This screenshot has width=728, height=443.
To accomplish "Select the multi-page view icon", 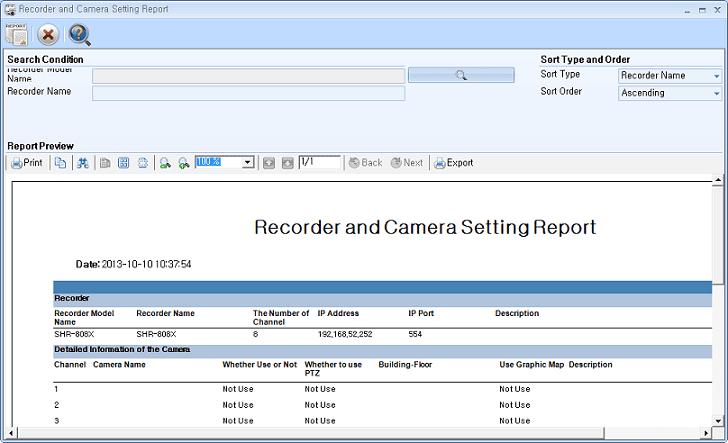I will [x=124, y=163].
